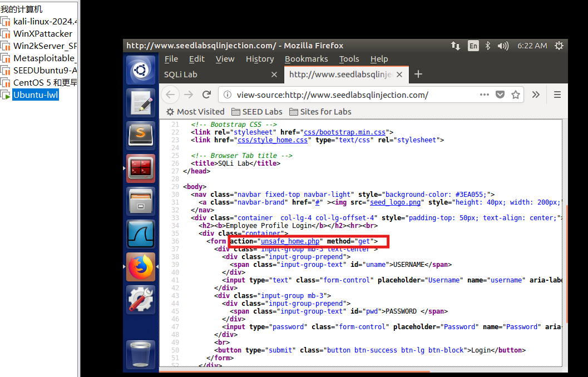Select WinXPattacker VM in sidebar
This screenshot has height=377, width=588.
click(x=37, y=34)
